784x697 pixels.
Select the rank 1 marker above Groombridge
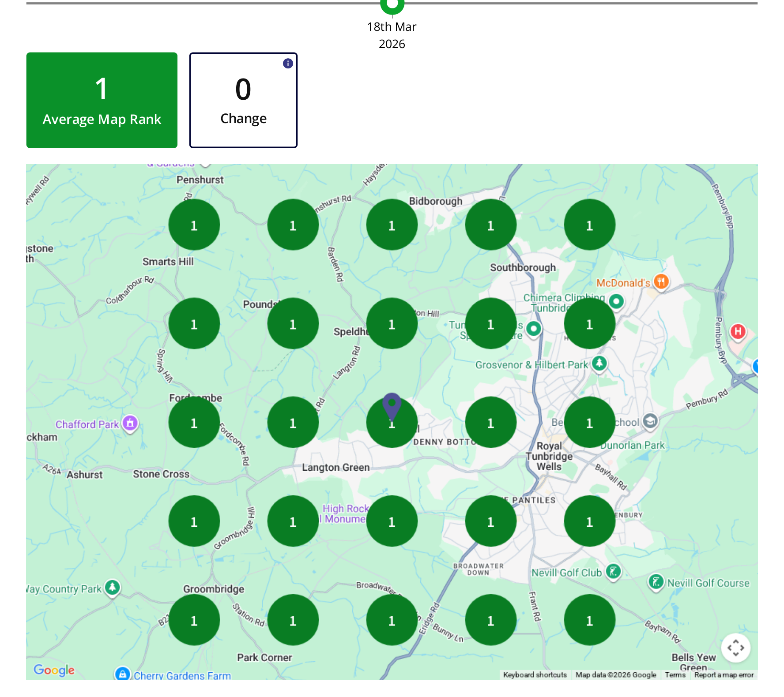(x=194, y=521)
